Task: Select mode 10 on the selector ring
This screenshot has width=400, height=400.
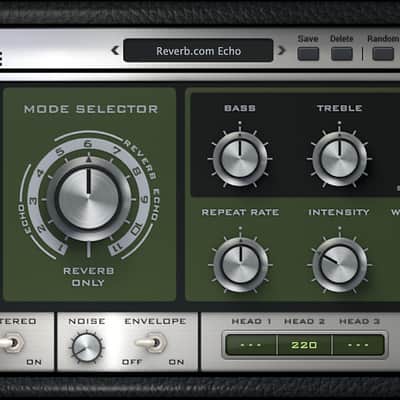Action: tap(137, 229)
